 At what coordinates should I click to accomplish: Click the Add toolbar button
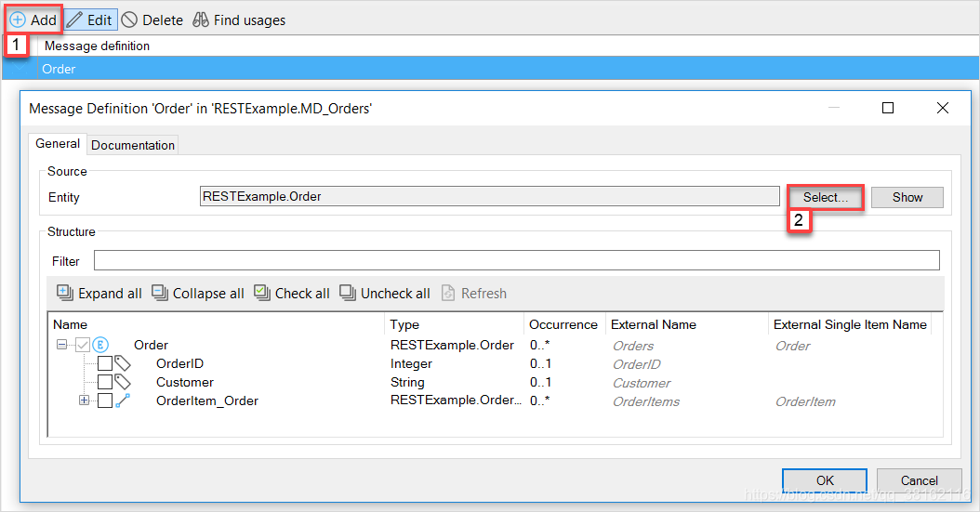(33, 20)
